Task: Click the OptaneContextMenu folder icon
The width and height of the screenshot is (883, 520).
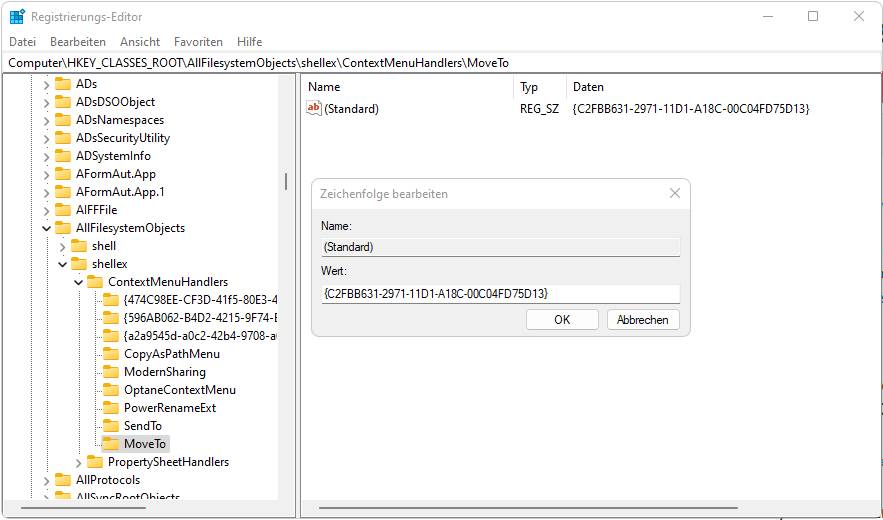Action: click(x=111, y=390)
